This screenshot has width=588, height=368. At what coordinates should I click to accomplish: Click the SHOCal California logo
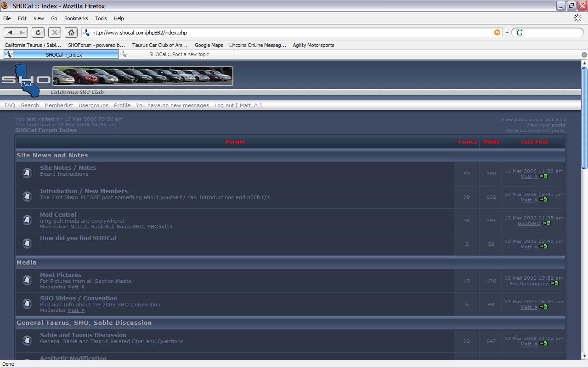(26, 80)
